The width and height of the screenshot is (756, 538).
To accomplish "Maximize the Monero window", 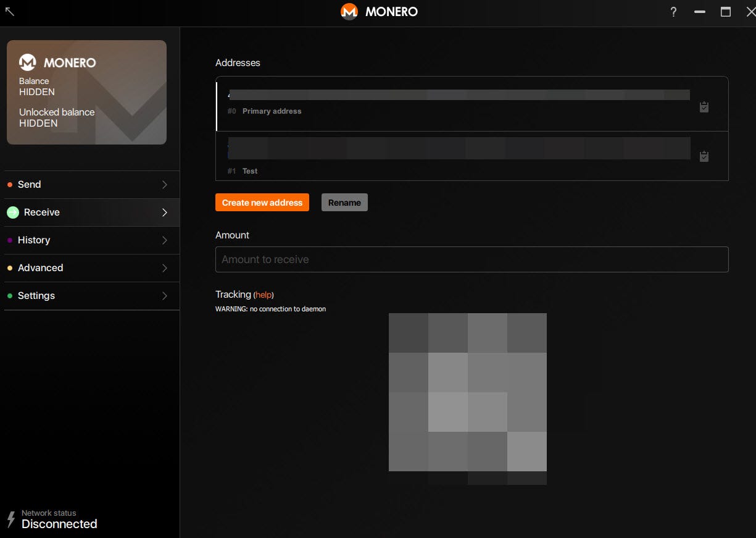I will coord(726,12).
